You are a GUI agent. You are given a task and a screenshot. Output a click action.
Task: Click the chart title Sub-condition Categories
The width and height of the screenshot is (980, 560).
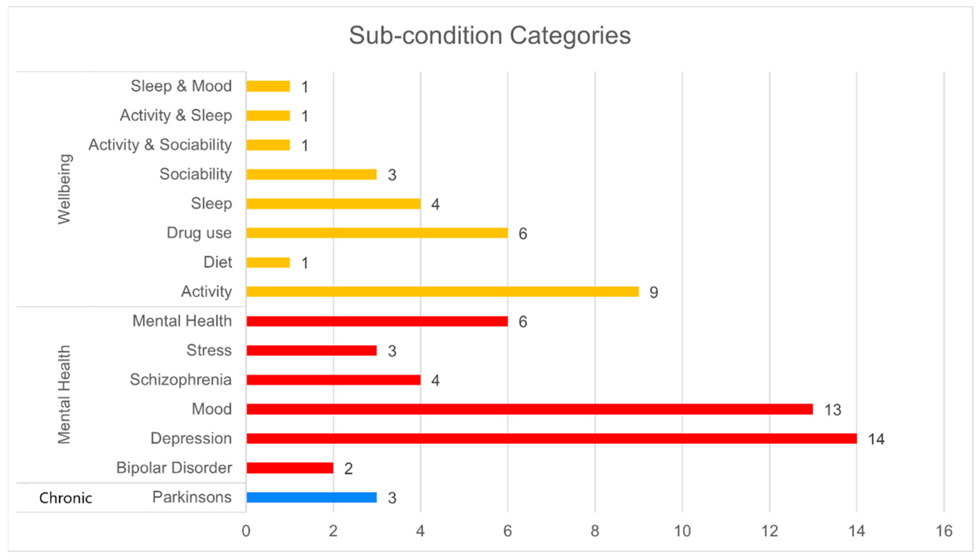coord(490,36)
